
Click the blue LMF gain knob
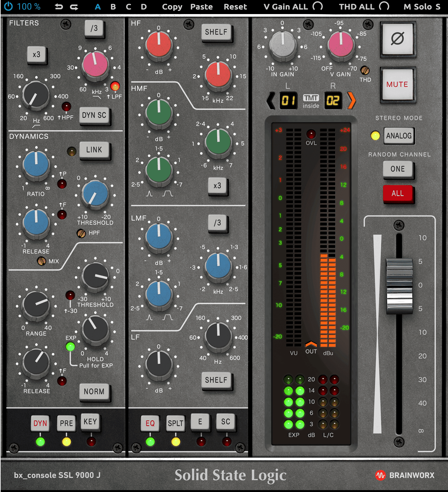(x=158, y=237)
